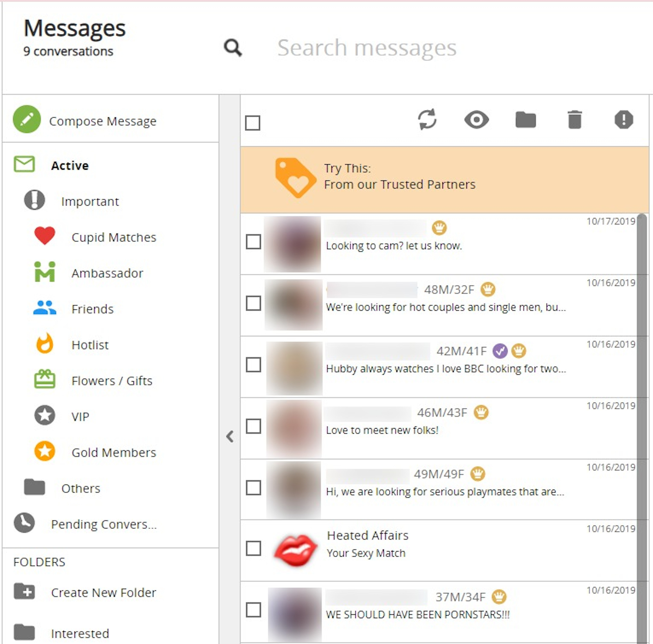This screenshot has height=644, width=653.
Task: Refresh the message list
Action: coord(427,119)
